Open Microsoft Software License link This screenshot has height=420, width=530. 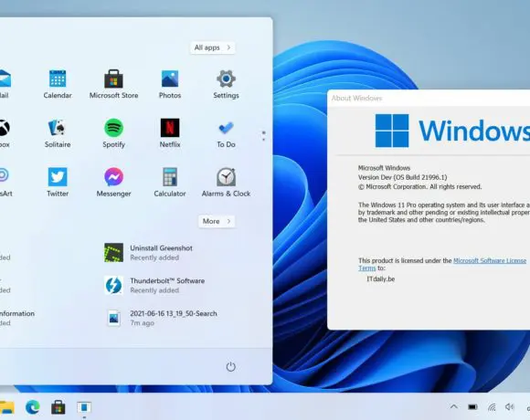(490, 260)
